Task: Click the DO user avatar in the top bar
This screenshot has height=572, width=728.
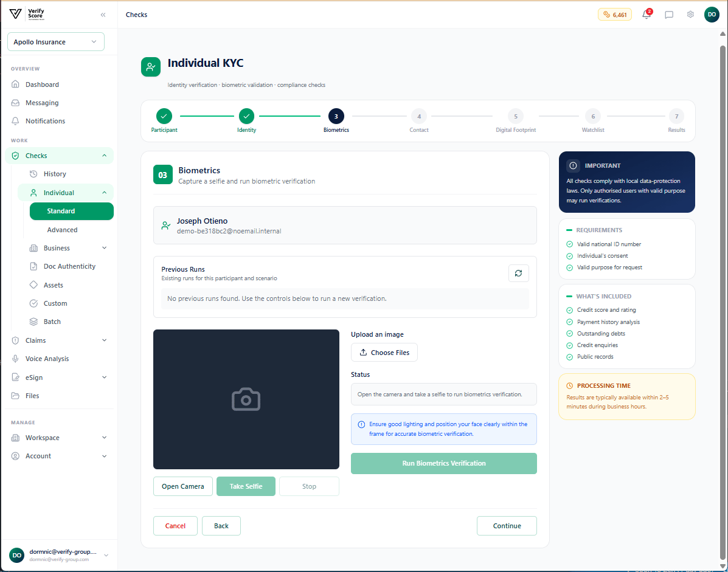Action: coord(712,15)
